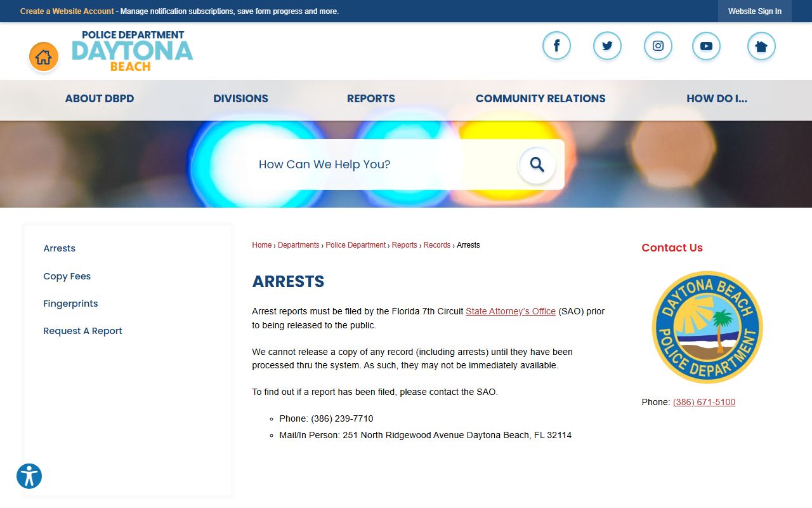Select Request A Report in side navigation
This screenshot has height=508, width=812.
(83, 331)
